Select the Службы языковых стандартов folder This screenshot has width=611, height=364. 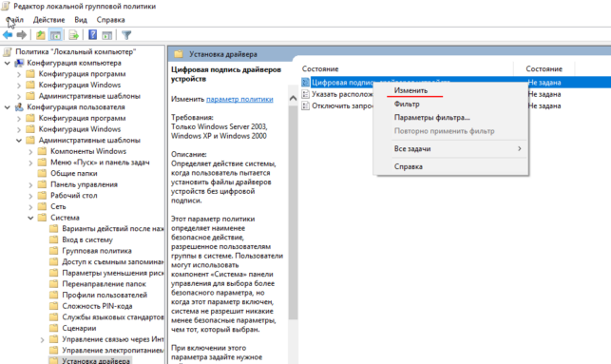(113, 317)
